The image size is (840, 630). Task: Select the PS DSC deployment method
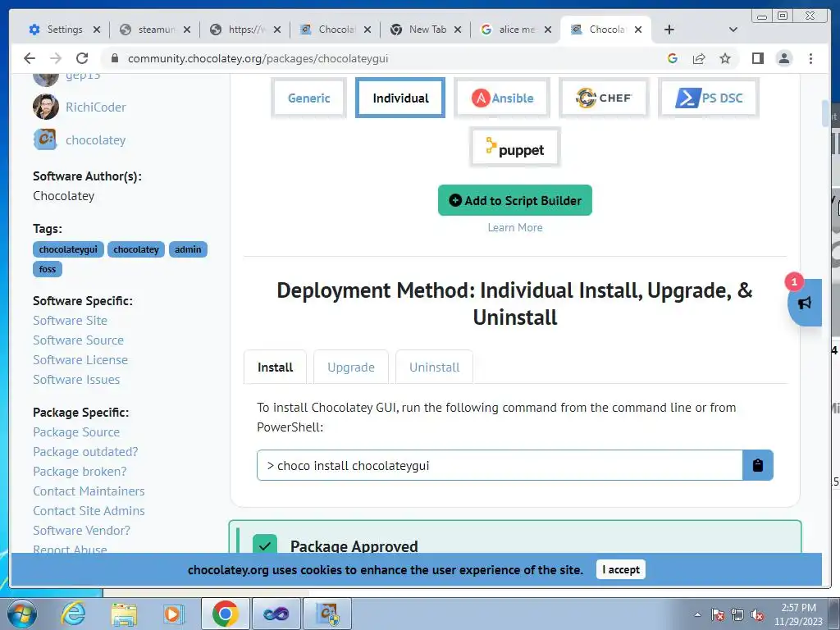click(709, 98)
